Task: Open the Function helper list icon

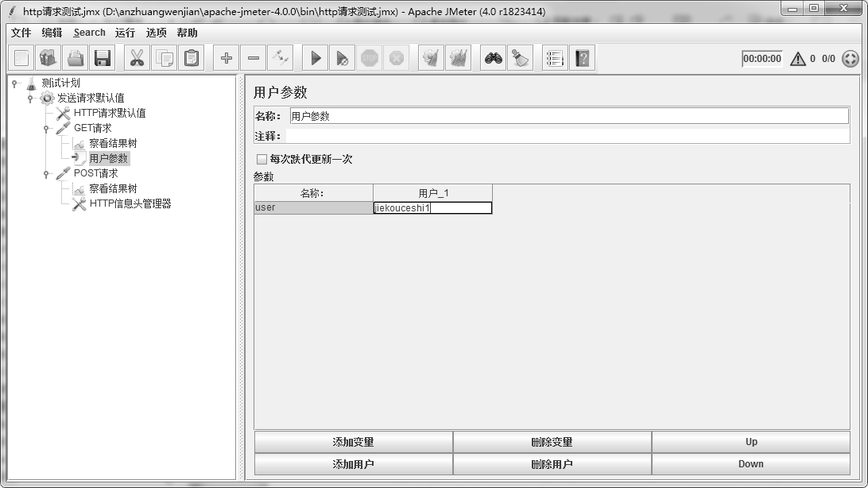Action: pyautogui.click(x=555, y=58)
